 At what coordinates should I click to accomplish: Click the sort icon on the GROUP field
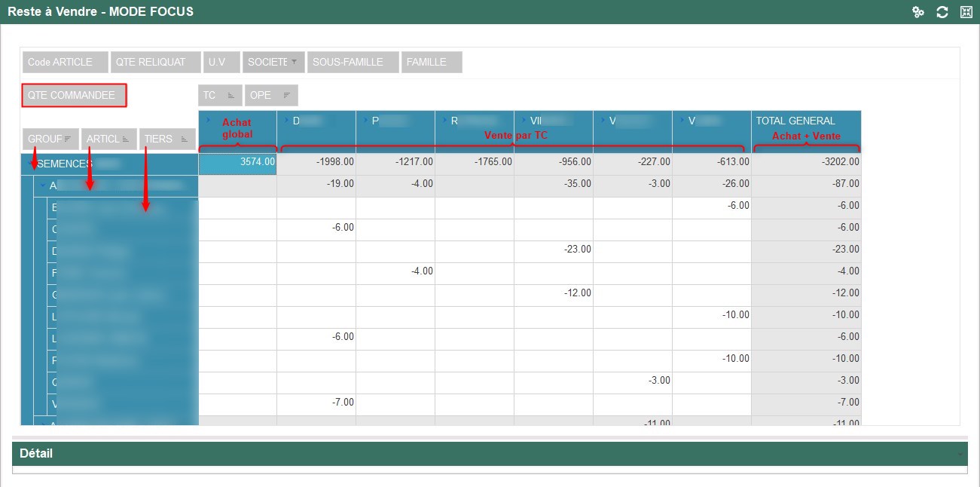coord(68,139)
